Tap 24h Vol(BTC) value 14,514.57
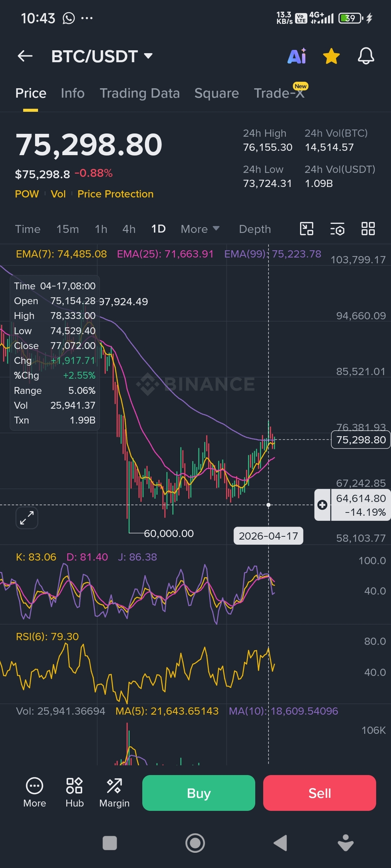The height and width of the screenshot is (868, 391). tap(329, 147)
